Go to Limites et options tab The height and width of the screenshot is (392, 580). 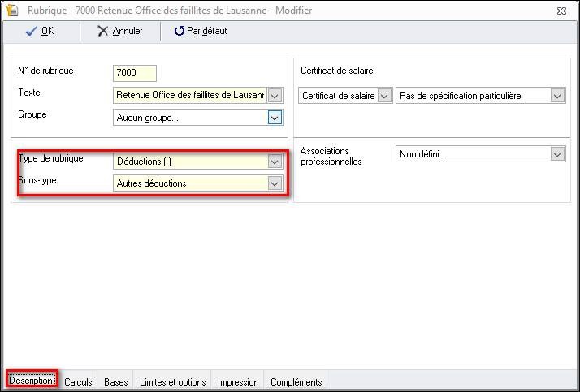[x=172, y=381]
